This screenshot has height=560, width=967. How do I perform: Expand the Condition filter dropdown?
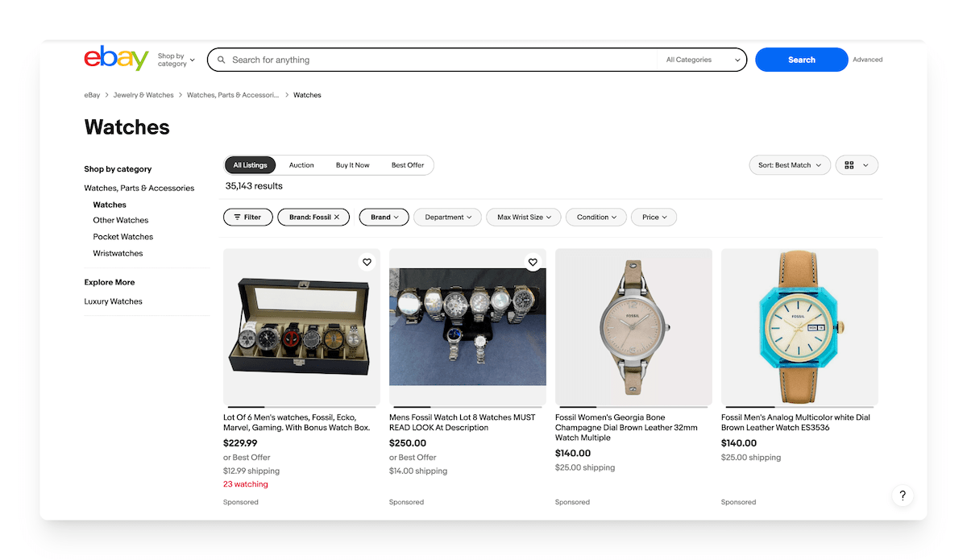pos(596,217)
